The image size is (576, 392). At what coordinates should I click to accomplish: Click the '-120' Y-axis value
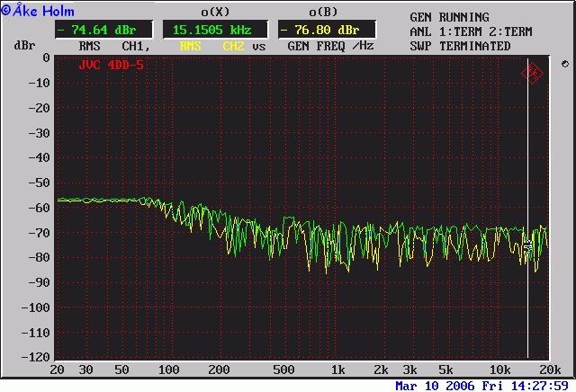36,357
